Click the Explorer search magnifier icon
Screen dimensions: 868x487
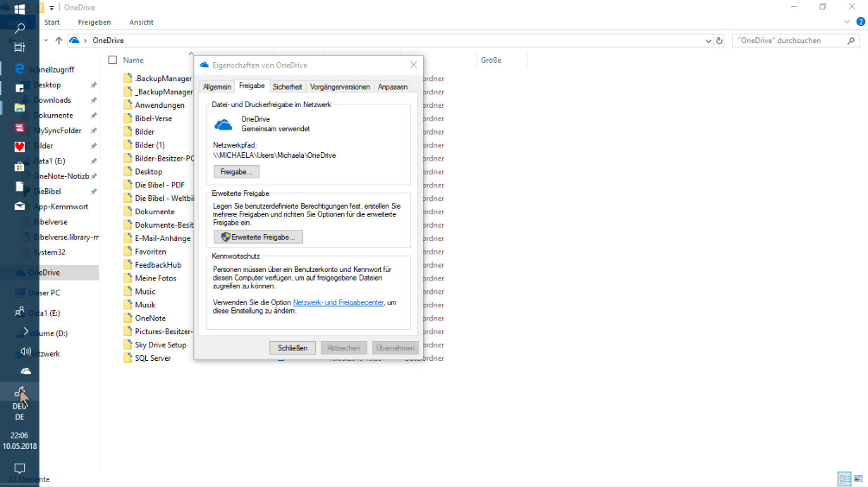click(852, 41)
